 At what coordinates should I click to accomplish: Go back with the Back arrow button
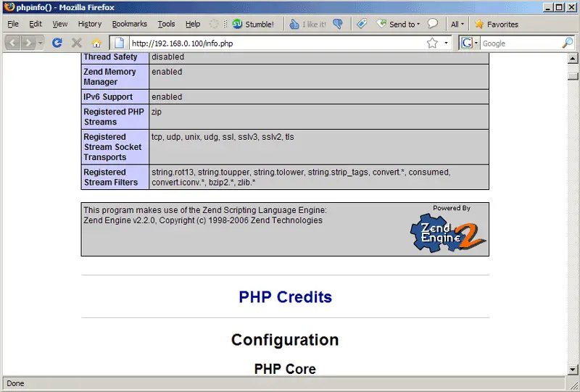(x=12, y=43)
